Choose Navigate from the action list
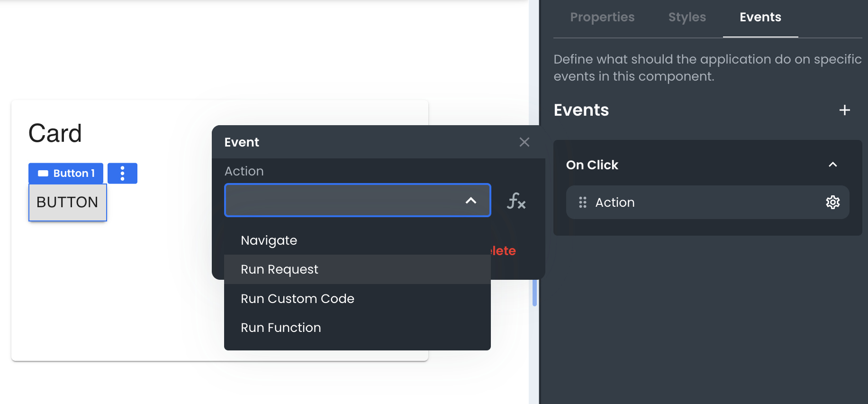 (x=269, y=240)
